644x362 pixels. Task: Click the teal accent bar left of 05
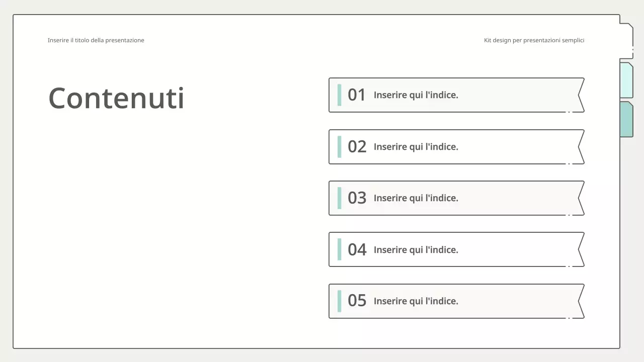339,301
